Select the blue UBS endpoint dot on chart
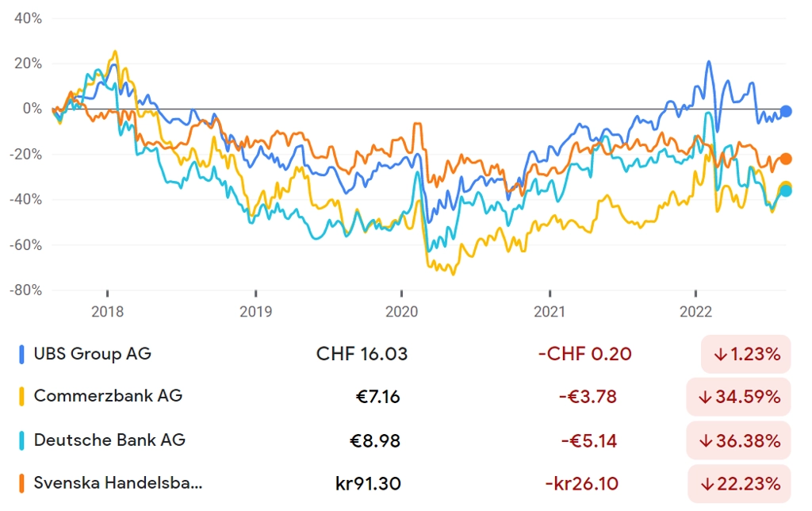The width and height of the screenshot is (812, 511). (x=786, y=111)
